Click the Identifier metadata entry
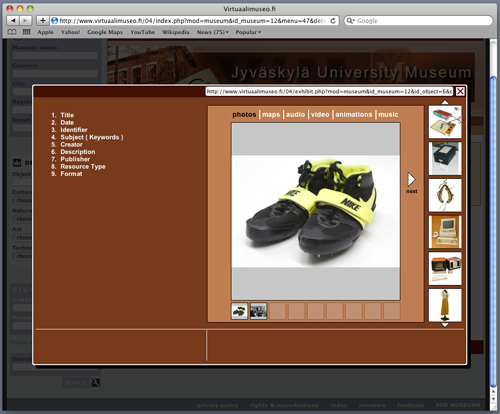The width and height of the screenshot is (500, 414). pyautogui.click(x=74, y=130)
